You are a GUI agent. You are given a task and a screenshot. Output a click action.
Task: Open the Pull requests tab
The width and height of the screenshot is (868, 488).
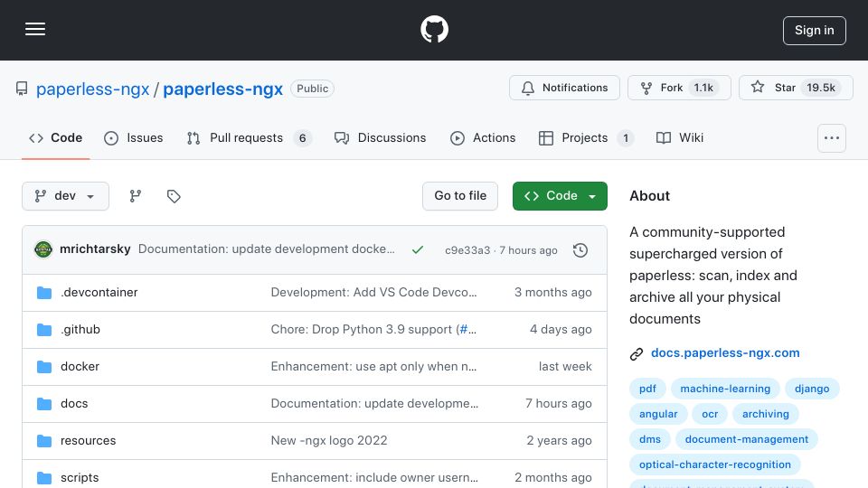(250, 137)
